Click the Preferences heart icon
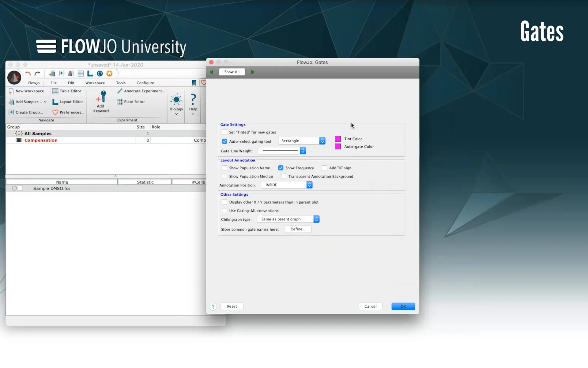Image resolution: width=588 pixels, height=368 pixels. (x=55, y=112)
